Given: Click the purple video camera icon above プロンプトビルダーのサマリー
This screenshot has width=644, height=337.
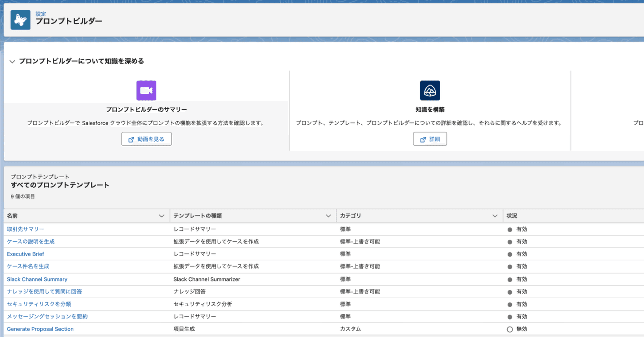Looking at the screenshot, I should pos(146,90).
